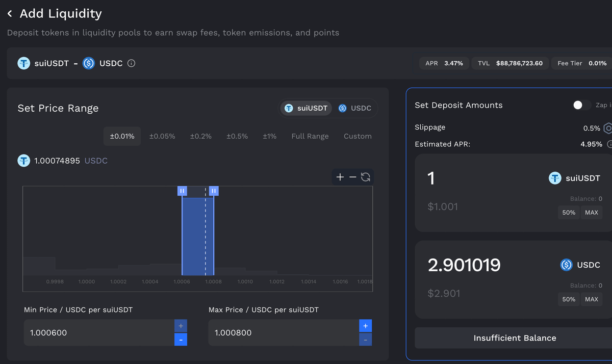Open the pool info icon next to USDC
The width and height of the screenshot is (612, 364).
[131, 63]
